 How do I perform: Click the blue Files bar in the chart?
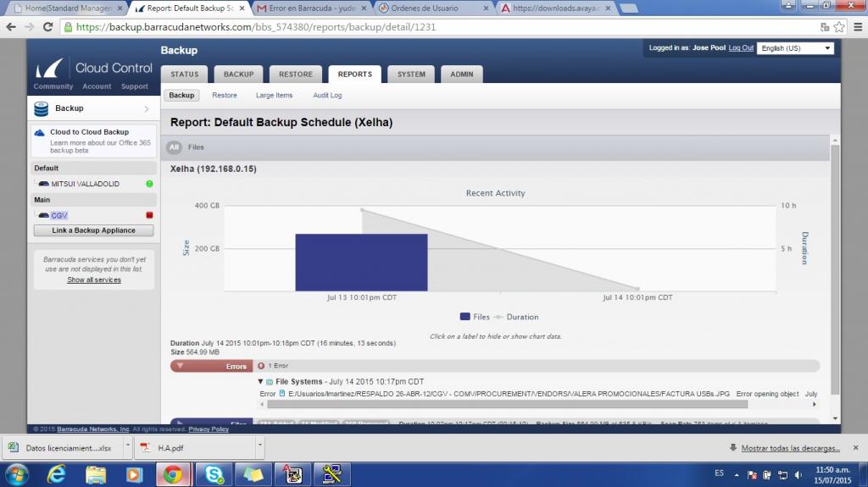361,263
